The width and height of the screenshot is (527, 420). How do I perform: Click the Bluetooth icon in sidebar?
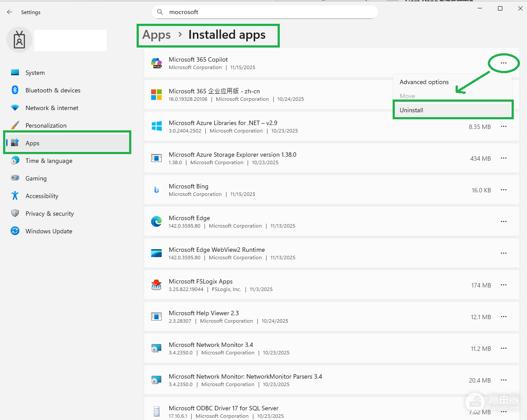pos(15,90)
